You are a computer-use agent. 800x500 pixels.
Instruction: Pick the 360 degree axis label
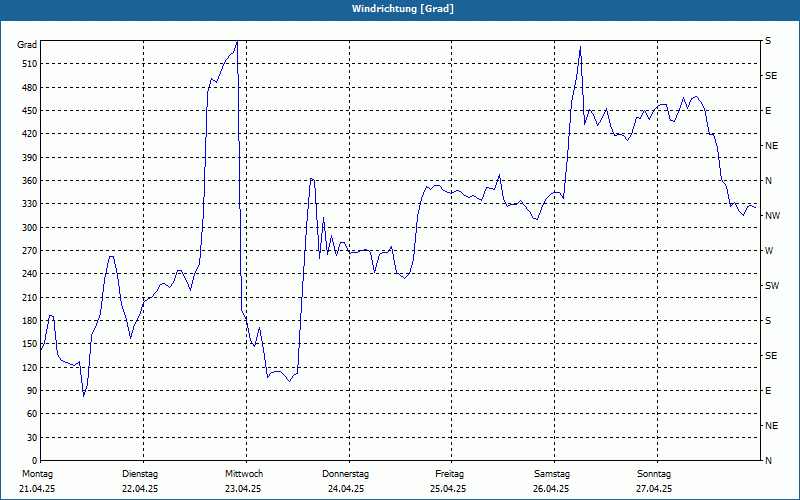pyautogui.click(x=30, y=181)
